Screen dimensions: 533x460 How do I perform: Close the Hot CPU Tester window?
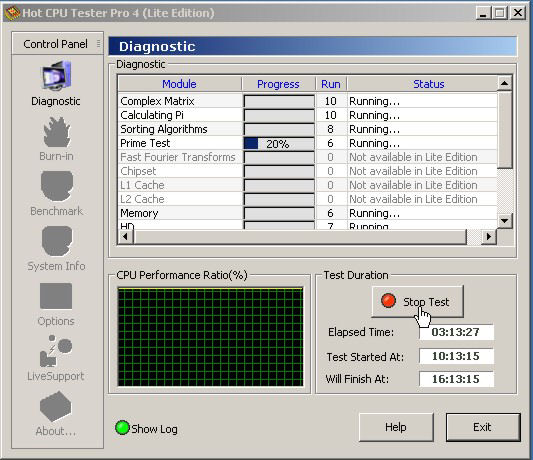pos(518,13)
